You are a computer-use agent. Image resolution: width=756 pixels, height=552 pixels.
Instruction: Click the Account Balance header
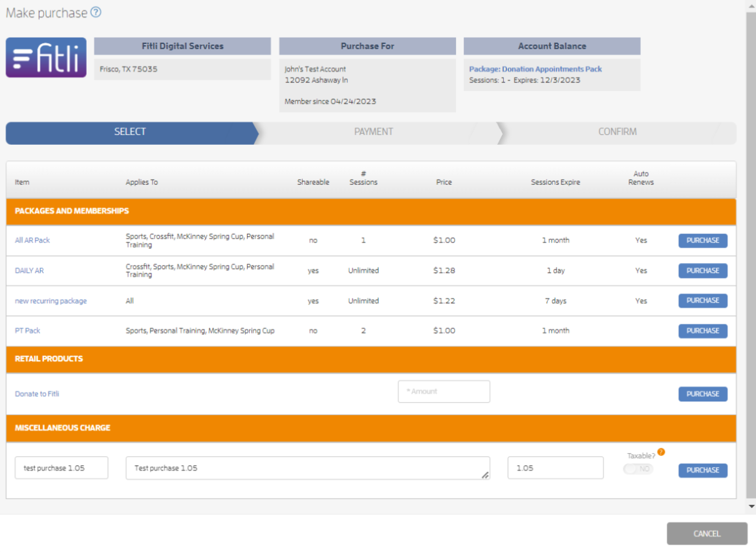[x=552, y=47]
